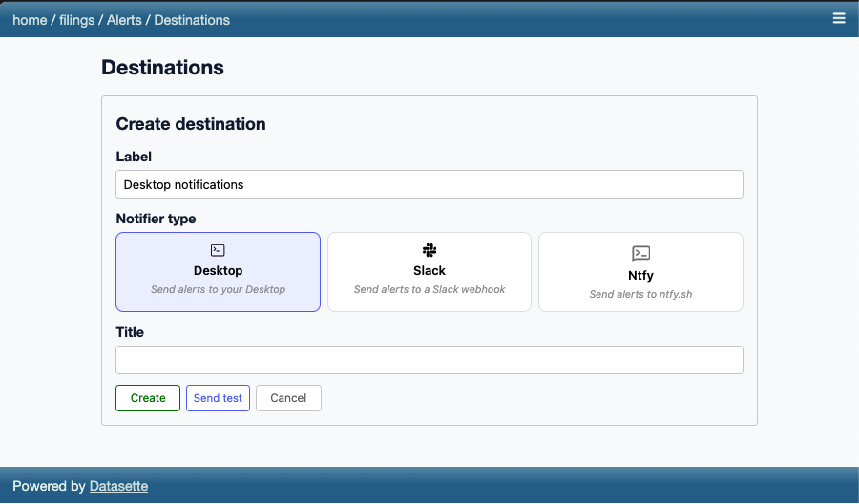
Task: Click 'Send alerts to a Slack webhook' description
Action: (429, 290)
